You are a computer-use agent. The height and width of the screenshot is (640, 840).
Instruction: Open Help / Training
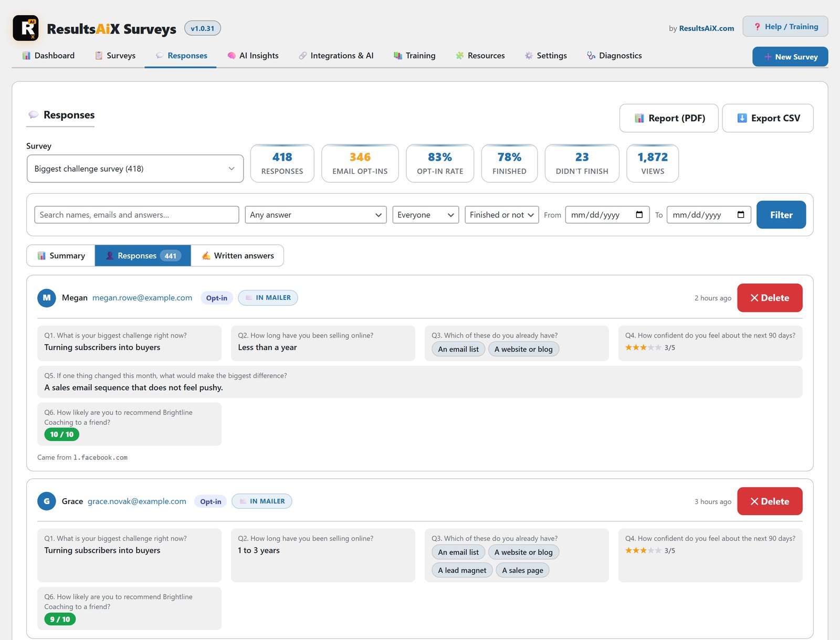click(x=785, y=26)
